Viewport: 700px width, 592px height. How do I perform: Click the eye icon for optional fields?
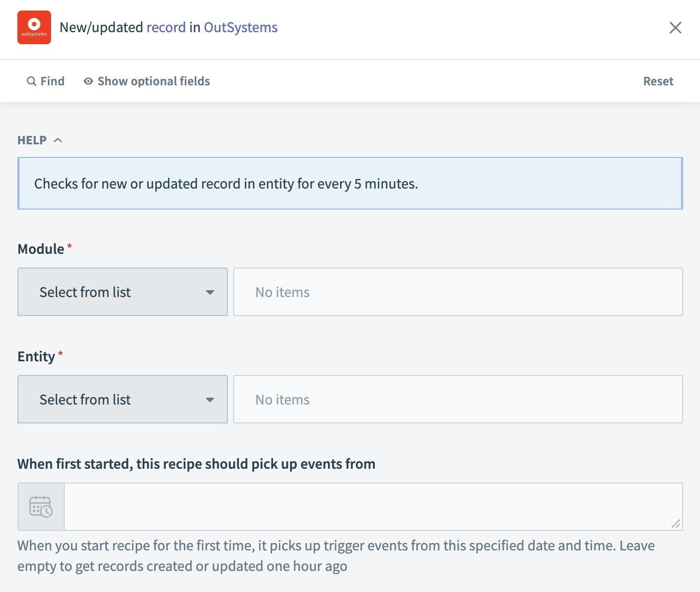click(x=88, y=81)
